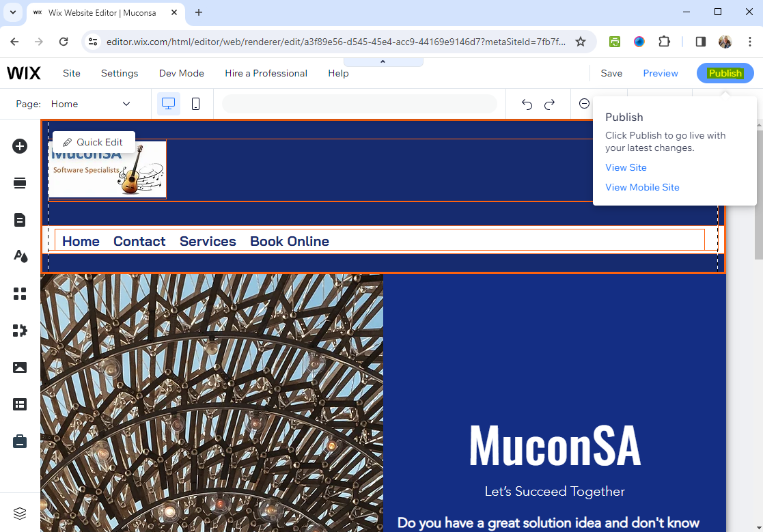Click the scroll down arrow of canvas scrollbar

[759, 527]
